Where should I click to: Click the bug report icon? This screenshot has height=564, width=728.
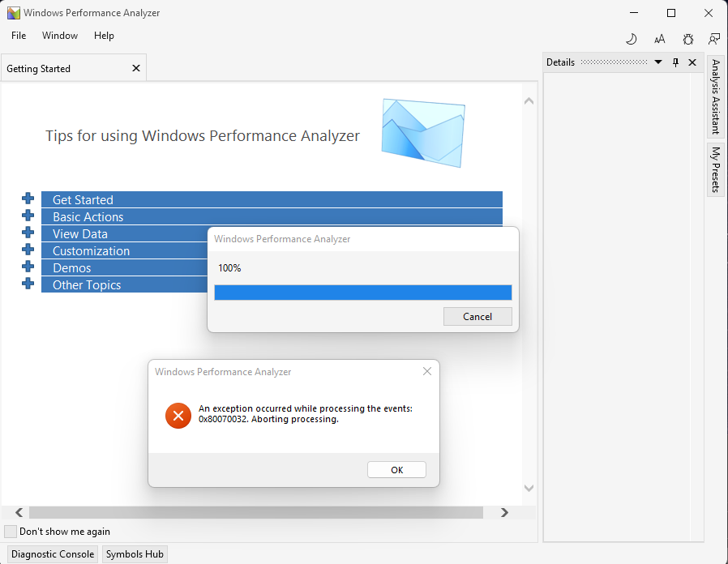coord(688,40)
